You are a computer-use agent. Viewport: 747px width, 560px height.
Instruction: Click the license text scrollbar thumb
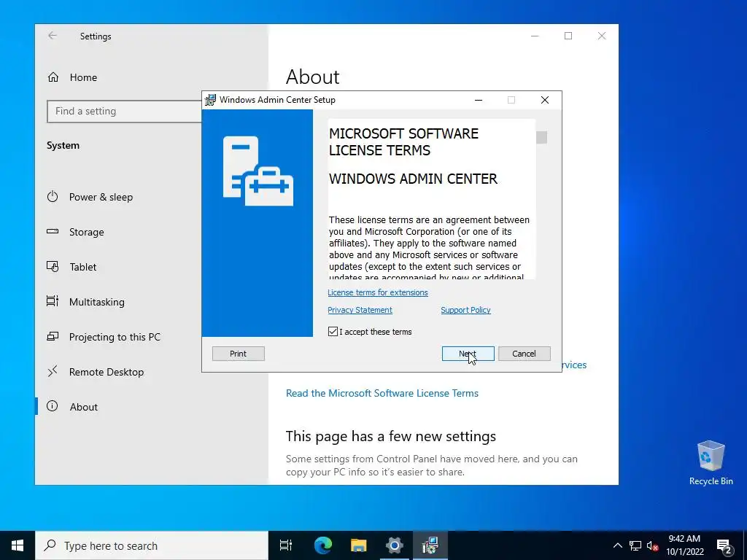(x=541, y=137)
